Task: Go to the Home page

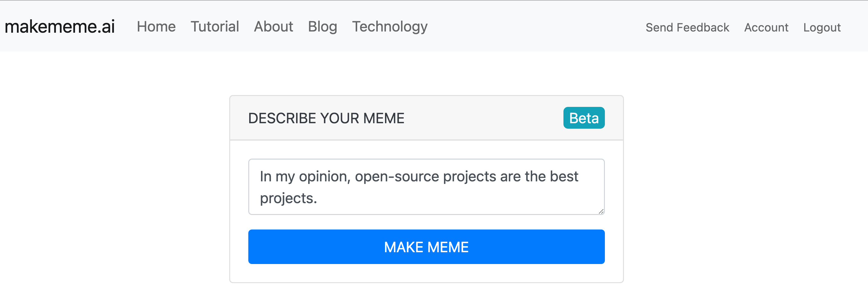Action: [156, 27]
